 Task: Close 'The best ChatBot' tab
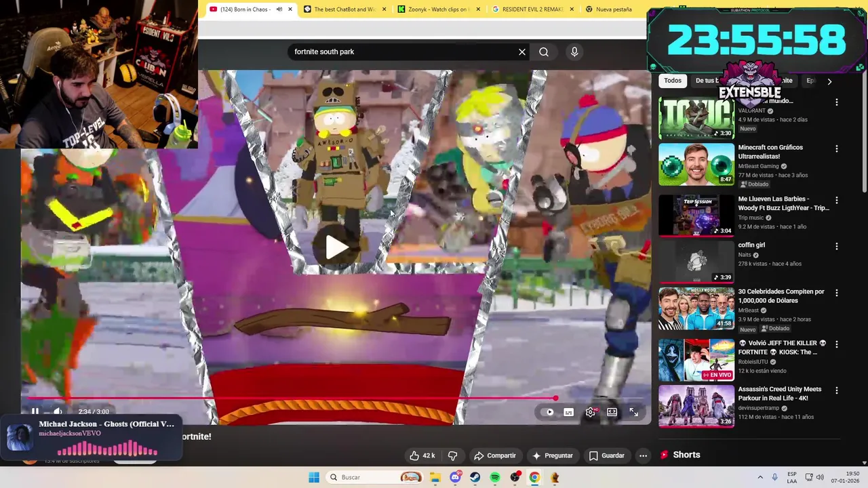(384, 9)
